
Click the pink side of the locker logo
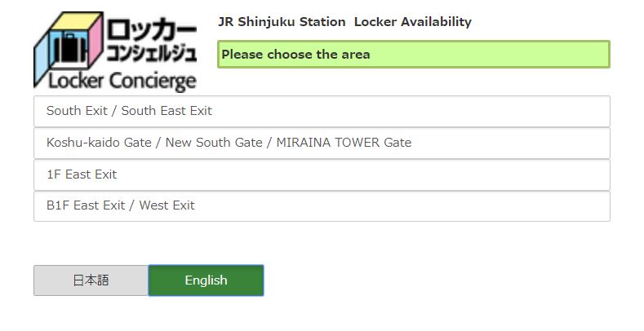(x=94, y=41)
